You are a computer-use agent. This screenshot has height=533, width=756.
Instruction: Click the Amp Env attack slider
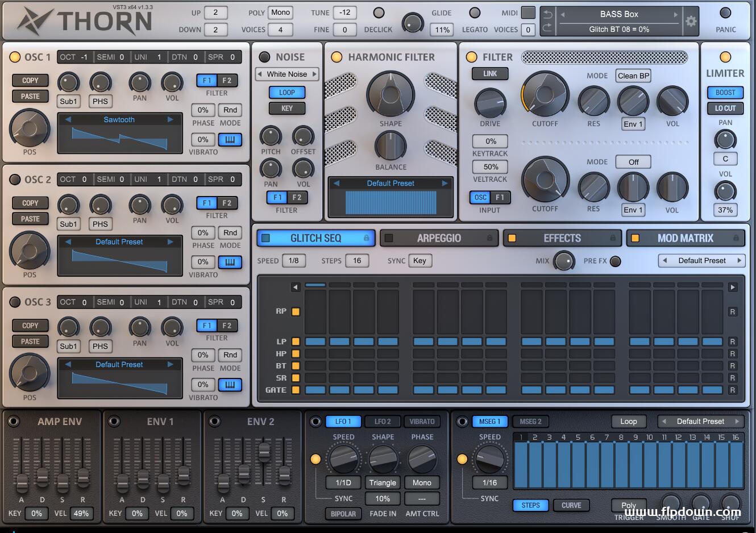click(22, 482)
